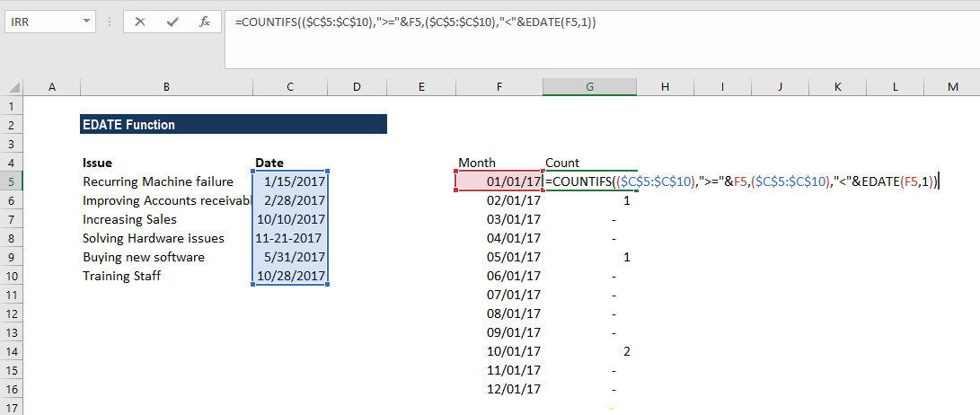The image size is (980, 415).
Task: Select row 5 header
Action: pyautogui.click(x=11, y=181)
